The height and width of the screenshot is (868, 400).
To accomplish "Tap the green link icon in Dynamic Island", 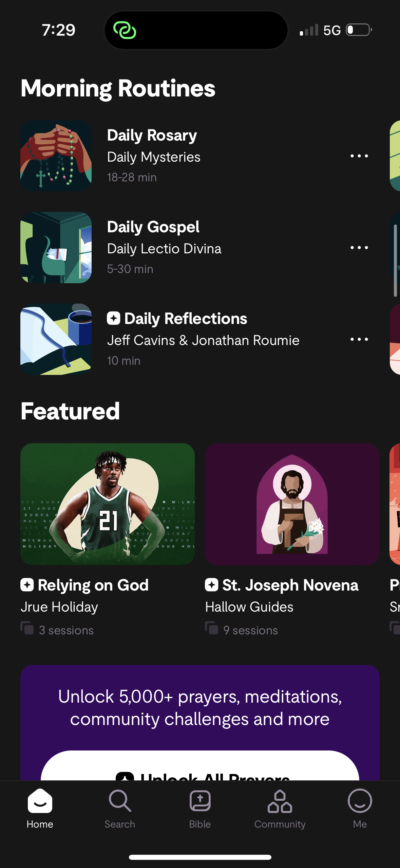I will point(125,30).
